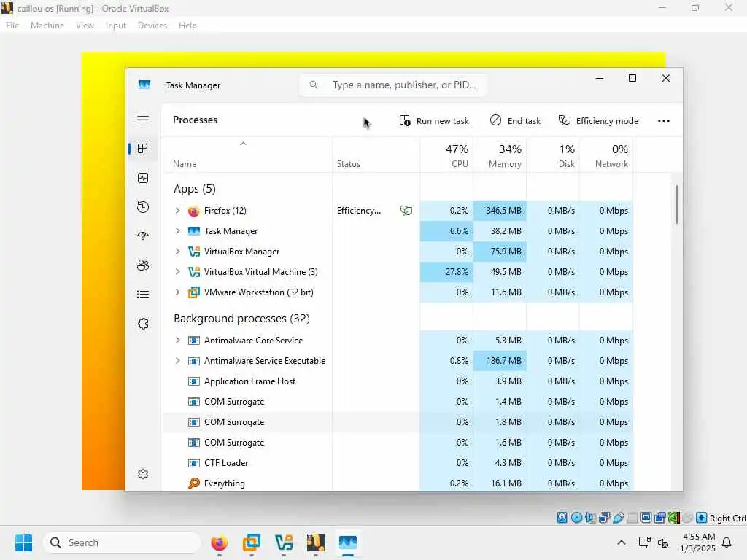747x560 pixels.
Task: Open the Users sidebar icon
Action: pos(143,265)
